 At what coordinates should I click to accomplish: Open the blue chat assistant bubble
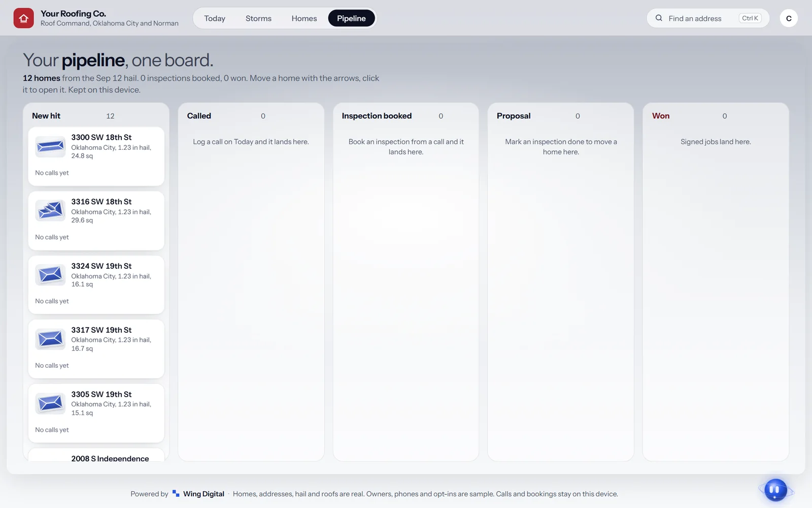(775, 490)
